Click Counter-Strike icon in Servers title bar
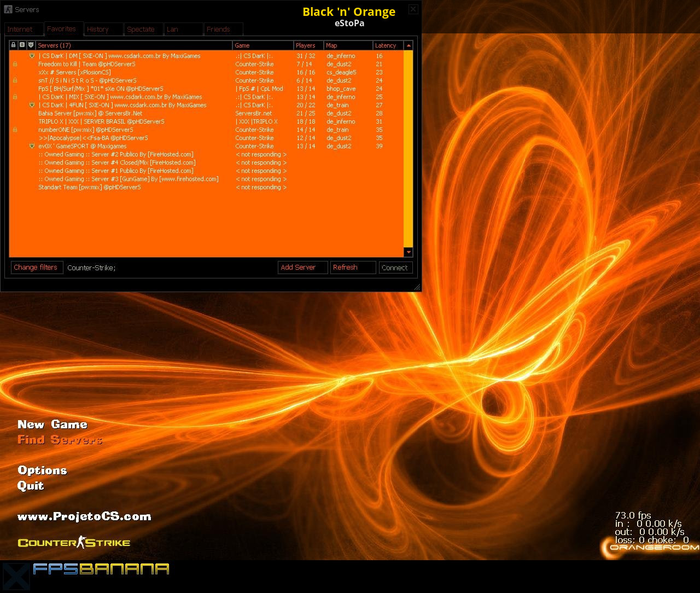 [x=8, y=9]
